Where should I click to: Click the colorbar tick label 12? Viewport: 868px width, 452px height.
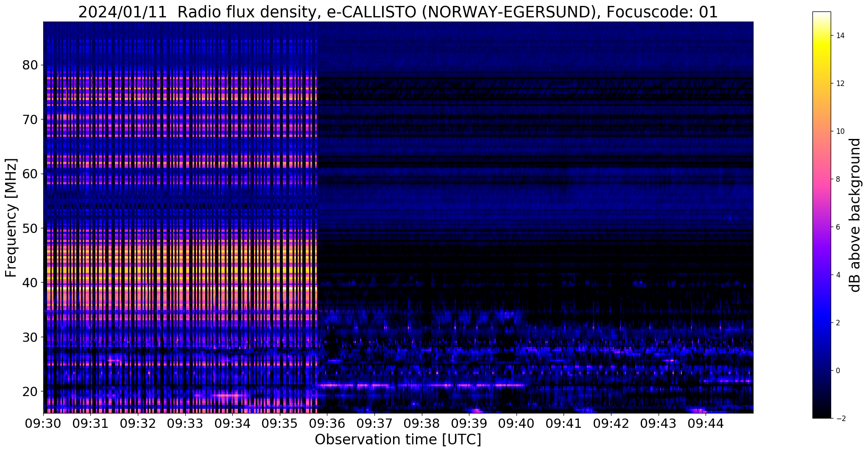point(840,83)
